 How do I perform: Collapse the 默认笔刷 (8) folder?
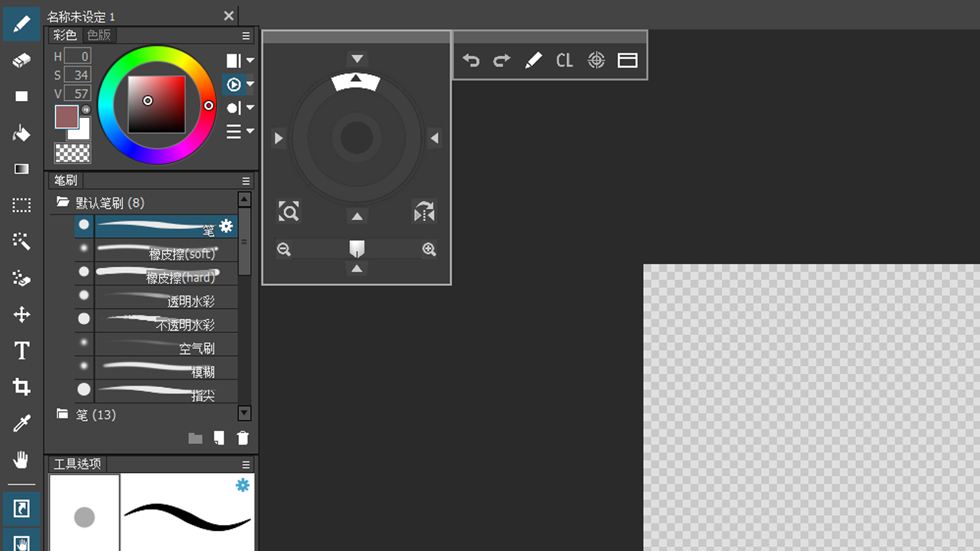[63, 202]
